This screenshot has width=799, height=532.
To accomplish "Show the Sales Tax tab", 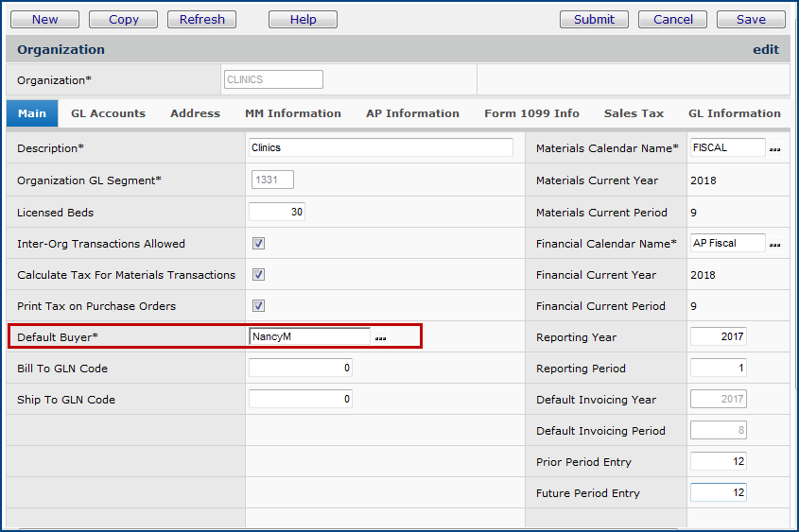I will (634, 113).
